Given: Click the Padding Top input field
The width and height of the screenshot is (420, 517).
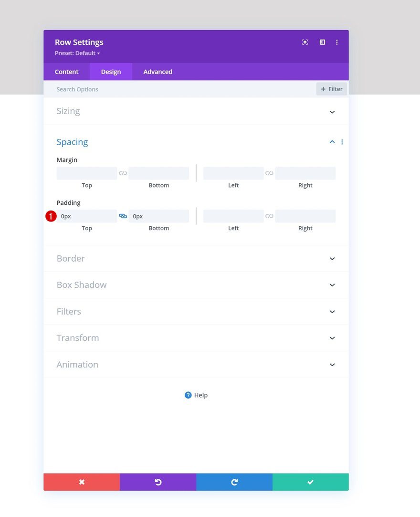Looking at the screenshot, I should [x=87, y=216].
